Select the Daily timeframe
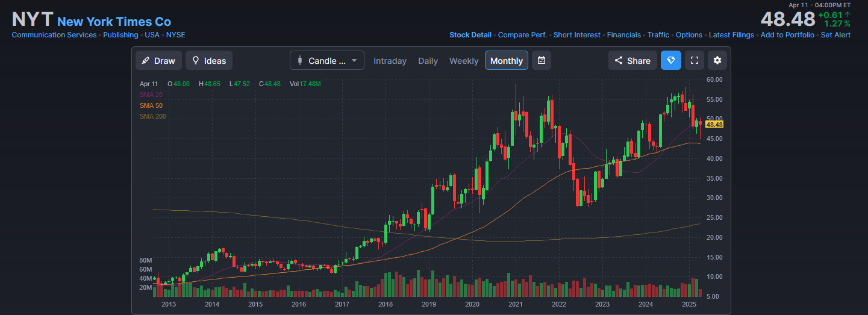 coord(428,61)
